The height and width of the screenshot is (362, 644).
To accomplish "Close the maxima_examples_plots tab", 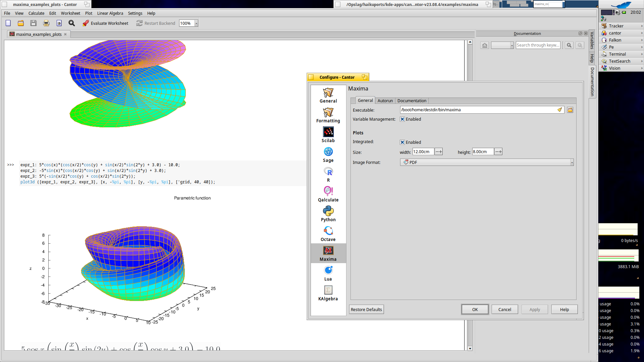I will point(65,34).
